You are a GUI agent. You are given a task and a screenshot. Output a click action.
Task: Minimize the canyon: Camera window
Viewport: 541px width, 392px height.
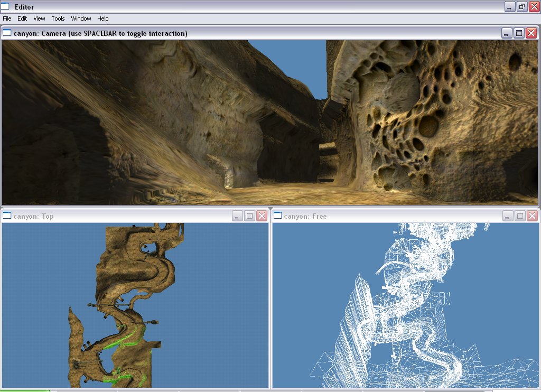click(x=507, y=33)
